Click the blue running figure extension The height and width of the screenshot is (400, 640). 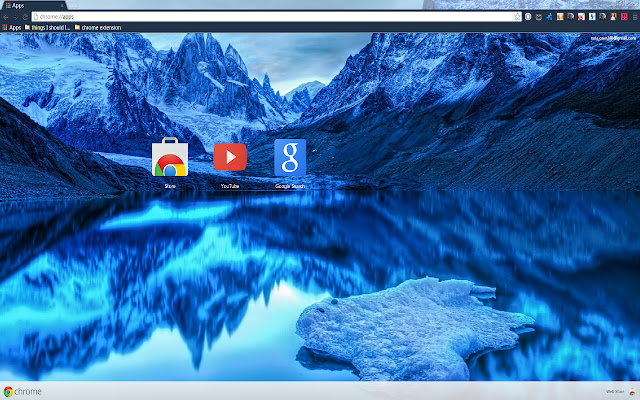549,17
